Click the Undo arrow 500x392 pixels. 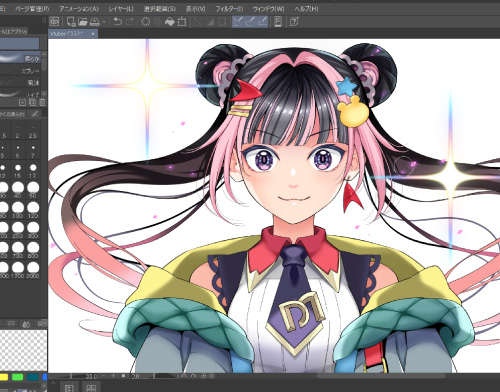pos(117,22)
